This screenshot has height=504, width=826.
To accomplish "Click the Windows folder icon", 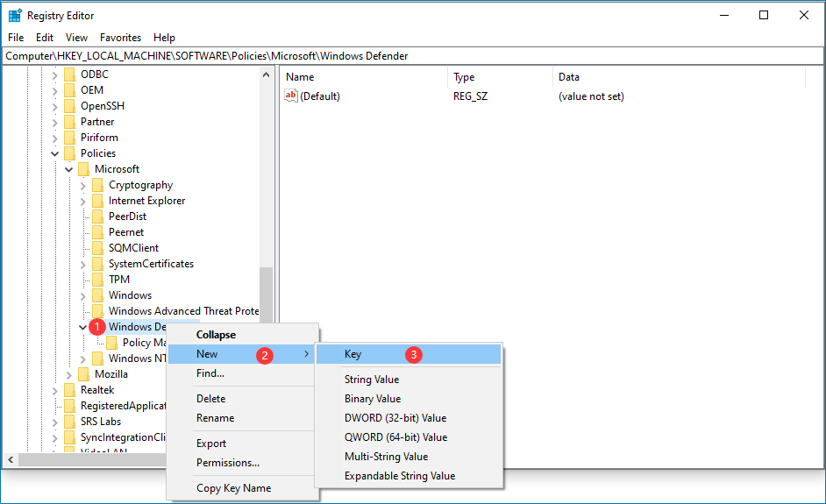I will click(x=97, y=295).
